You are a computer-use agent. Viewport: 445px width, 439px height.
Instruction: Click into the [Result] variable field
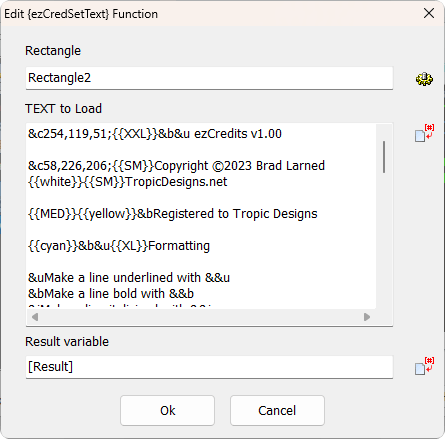pos(209,367)
